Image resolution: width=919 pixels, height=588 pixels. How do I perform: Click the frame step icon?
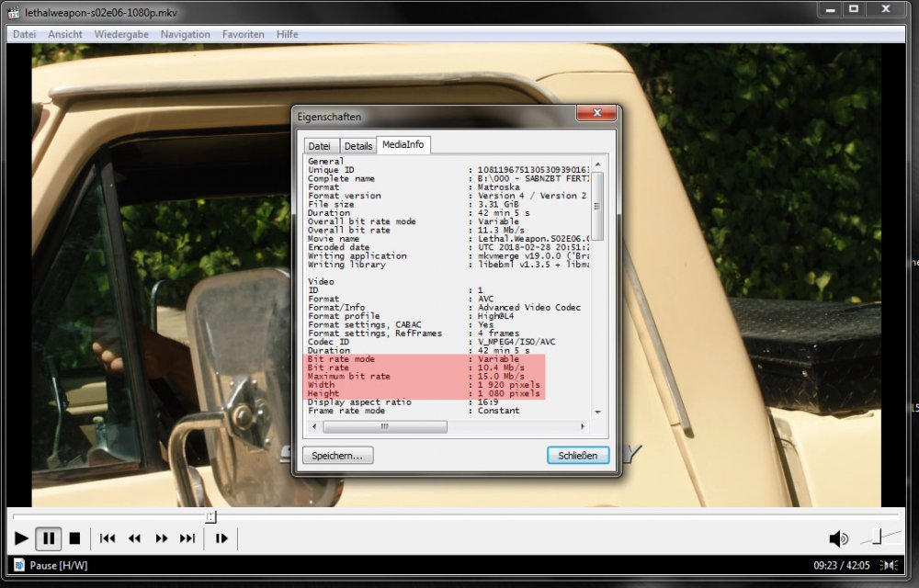click(221, 538)
